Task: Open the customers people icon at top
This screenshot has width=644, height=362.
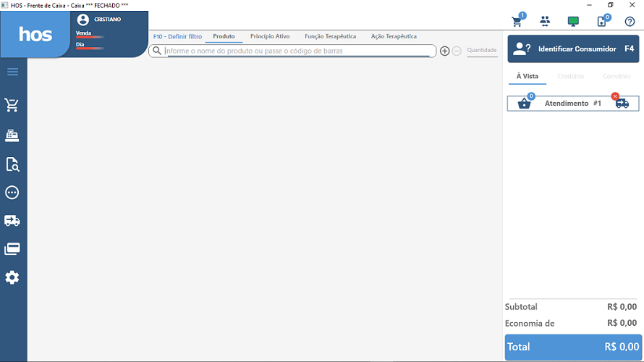Action: tap(545, 21)
